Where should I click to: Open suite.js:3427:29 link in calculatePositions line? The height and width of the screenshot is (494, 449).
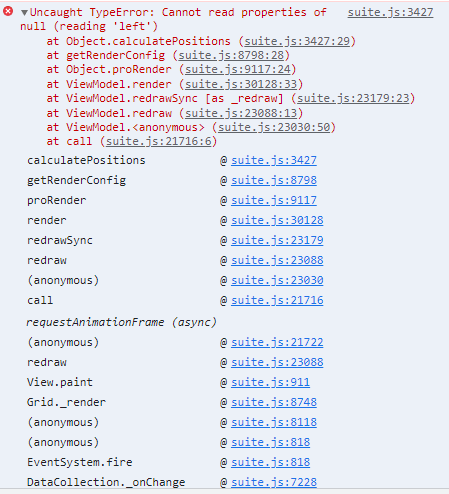[297, 41]
